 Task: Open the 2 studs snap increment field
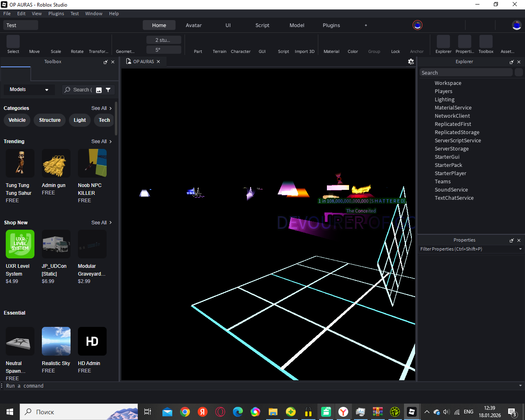pyautogui.click(x=164, y=40)
